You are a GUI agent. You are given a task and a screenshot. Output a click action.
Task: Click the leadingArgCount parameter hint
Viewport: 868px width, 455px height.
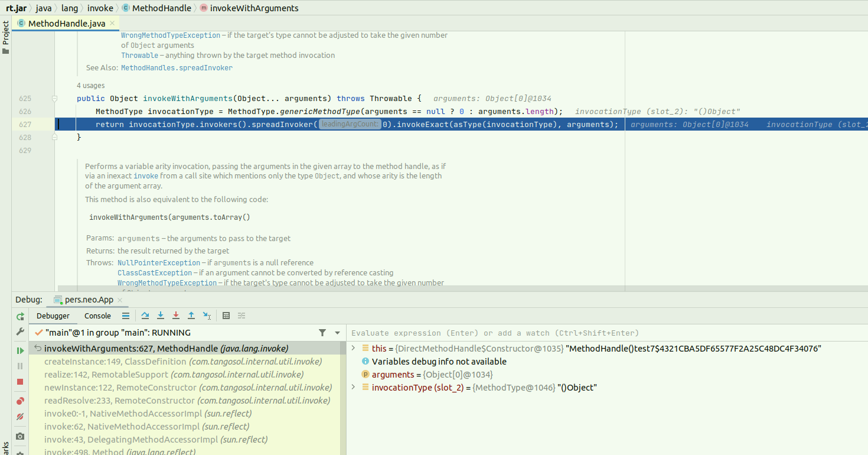350,125
